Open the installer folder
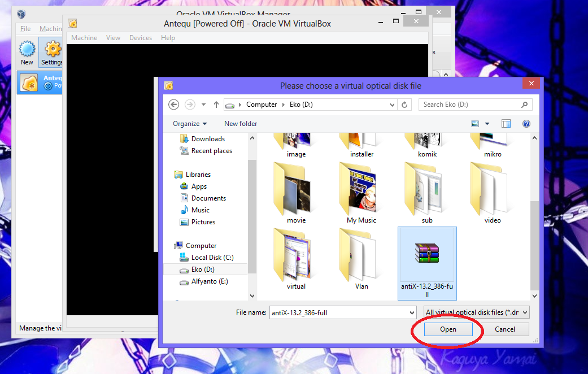Screen dimensions: 588x374 click(361, 146)
